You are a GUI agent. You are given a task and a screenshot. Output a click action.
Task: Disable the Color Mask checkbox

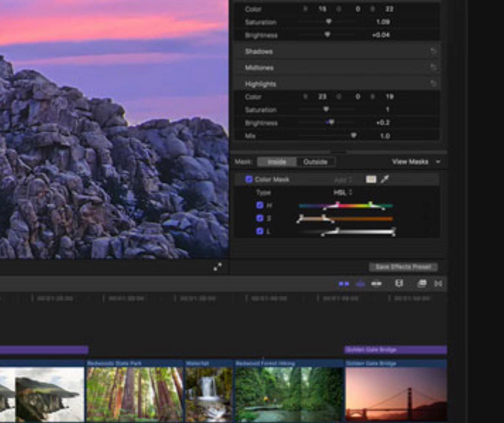(x=249, y=179)
